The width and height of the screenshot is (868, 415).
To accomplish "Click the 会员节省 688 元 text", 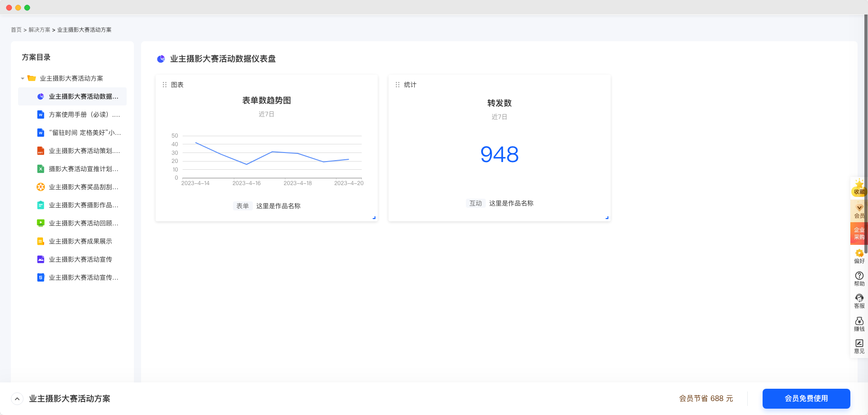I will click(706, 399).
